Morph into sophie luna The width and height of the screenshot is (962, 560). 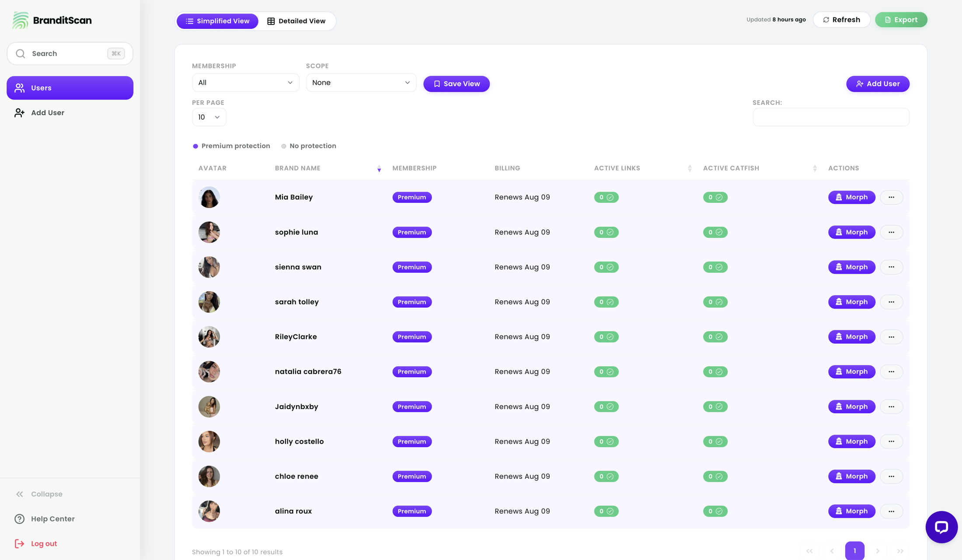(x=852, y=232)
